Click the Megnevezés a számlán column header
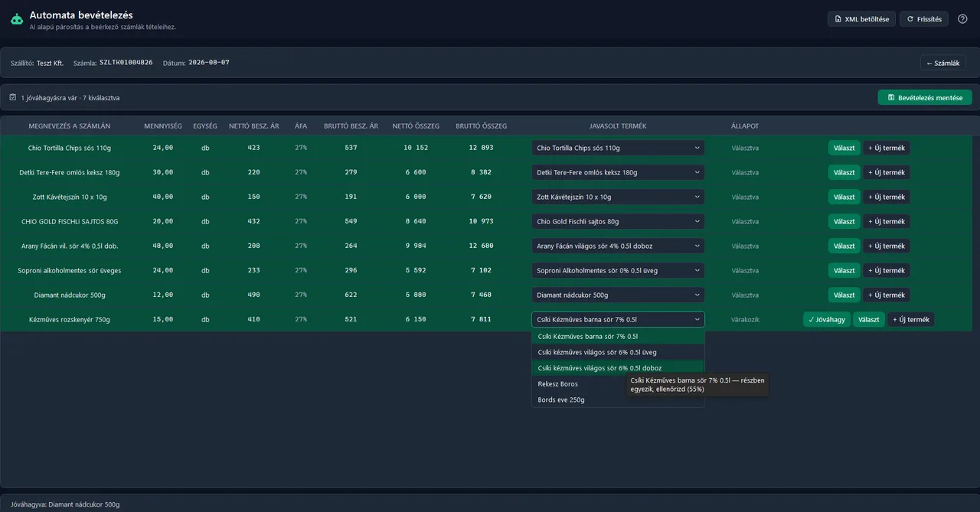The image size is (980, 512). (x=70, y=126)
